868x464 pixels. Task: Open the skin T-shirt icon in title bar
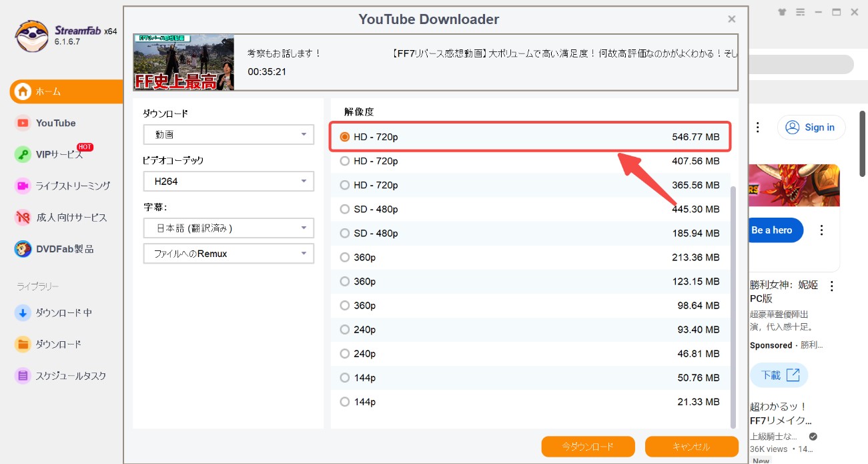[783, 12]
